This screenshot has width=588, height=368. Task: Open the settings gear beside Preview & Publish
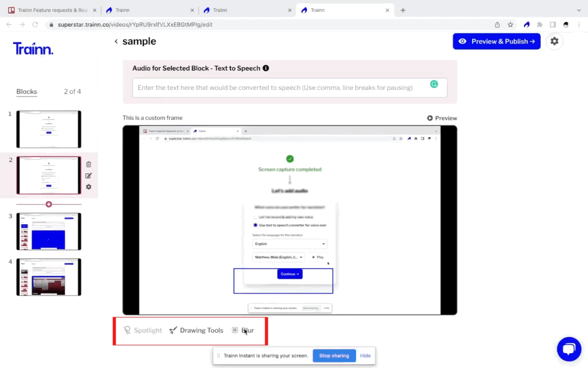coord(554,41)
